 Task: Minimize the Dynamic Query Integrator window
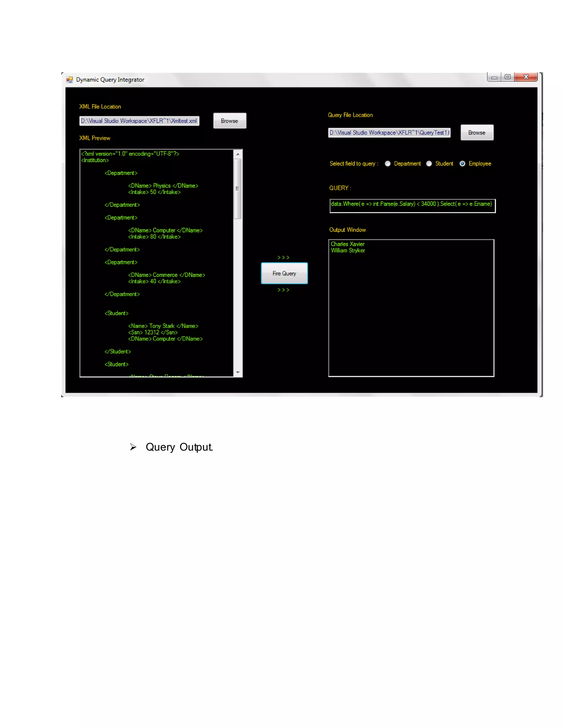coord(494,77)
